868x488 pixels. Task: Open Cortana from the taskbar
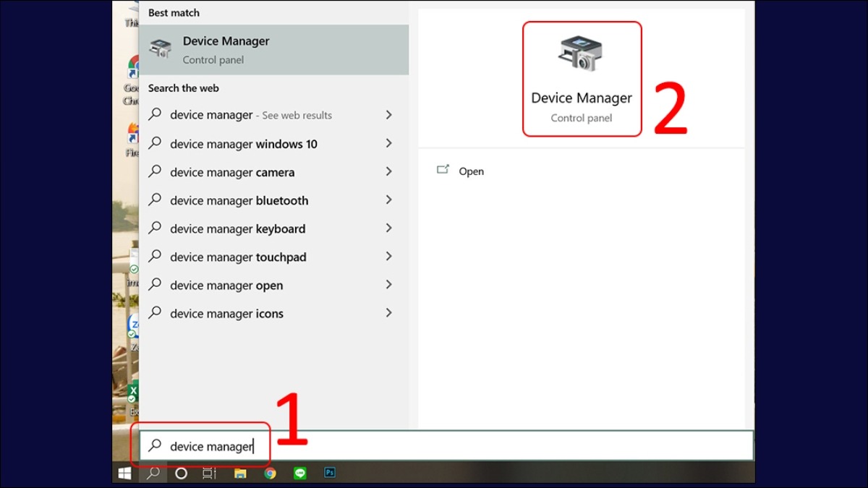click(x=182, y=474)
